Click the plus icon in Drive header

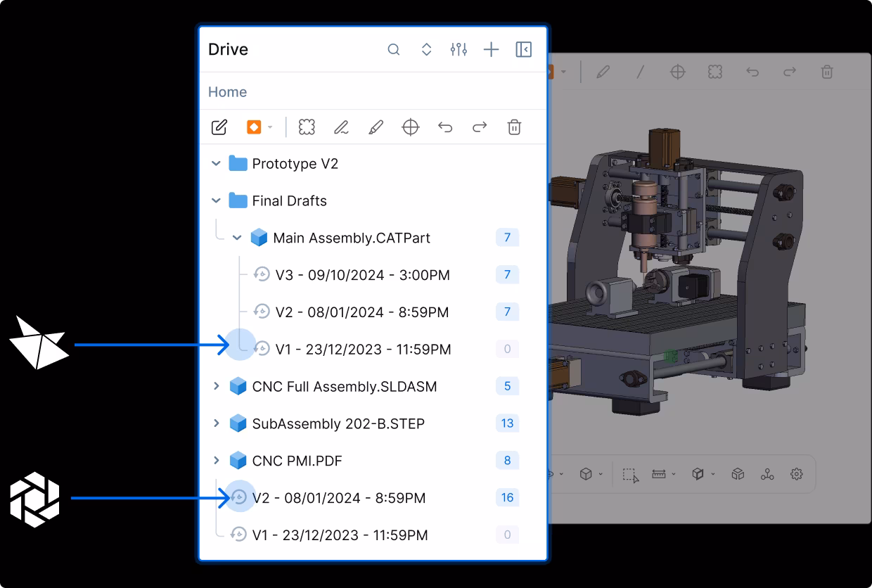492,49
